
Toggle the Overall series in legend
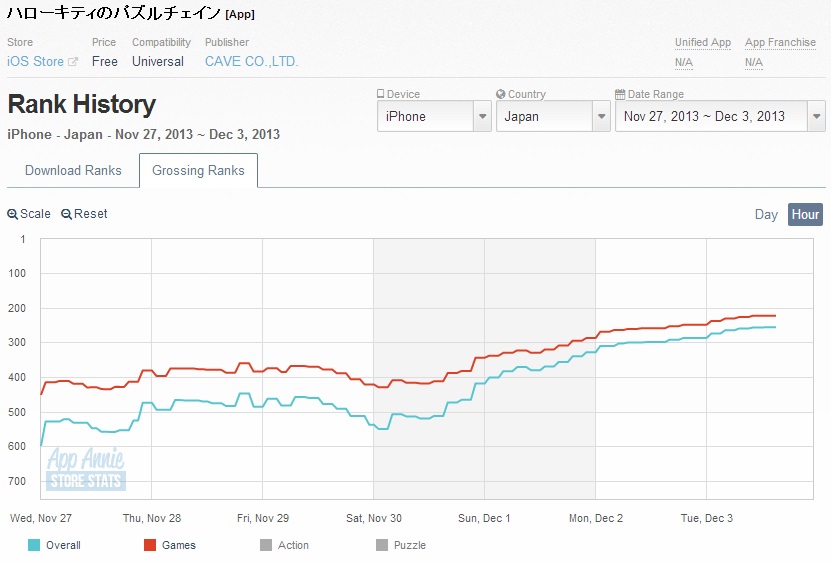(54, 545)
